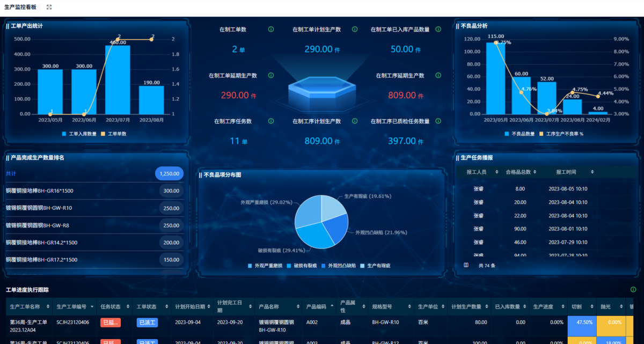Click report time 2023-08-05 10:10
This screenshot has height=344, width=644.
(568, 189)
